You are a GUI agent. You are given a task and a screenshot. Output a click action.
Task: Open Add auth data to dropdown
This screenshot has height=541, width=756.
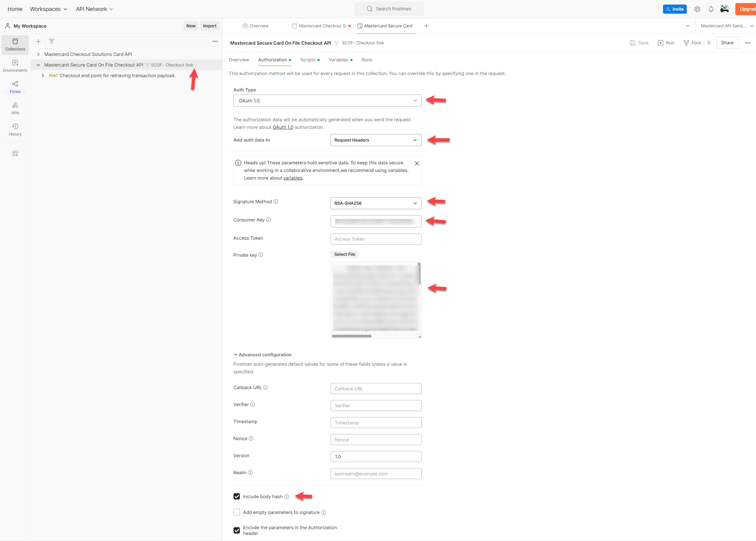pos(376,140)
